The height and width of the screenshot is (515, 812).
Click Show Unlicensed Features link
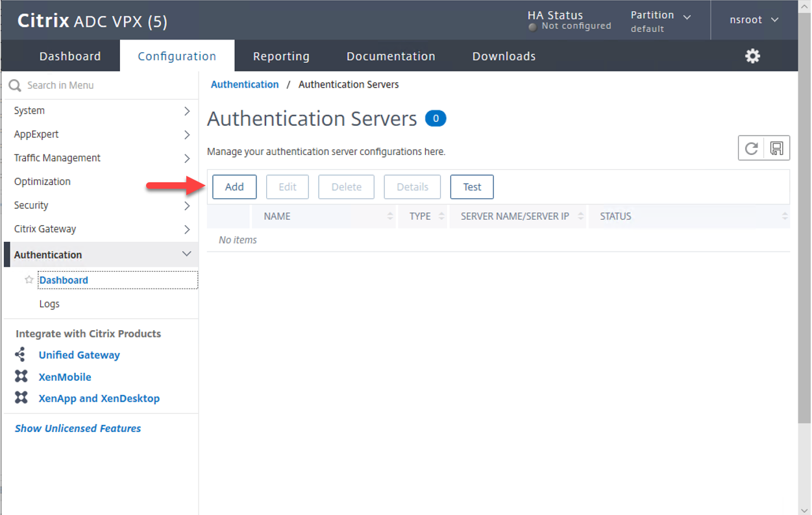coord(78,428)
